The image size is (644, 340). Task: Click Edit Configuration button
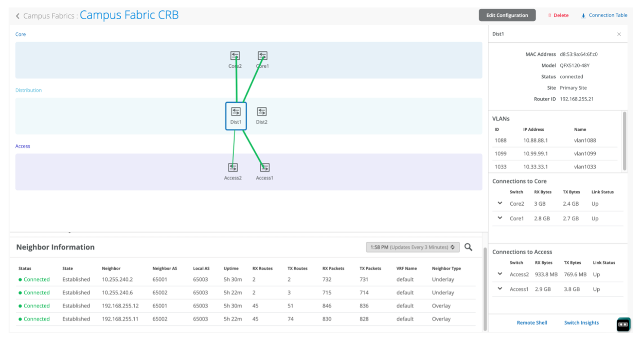tap(507, 15)
